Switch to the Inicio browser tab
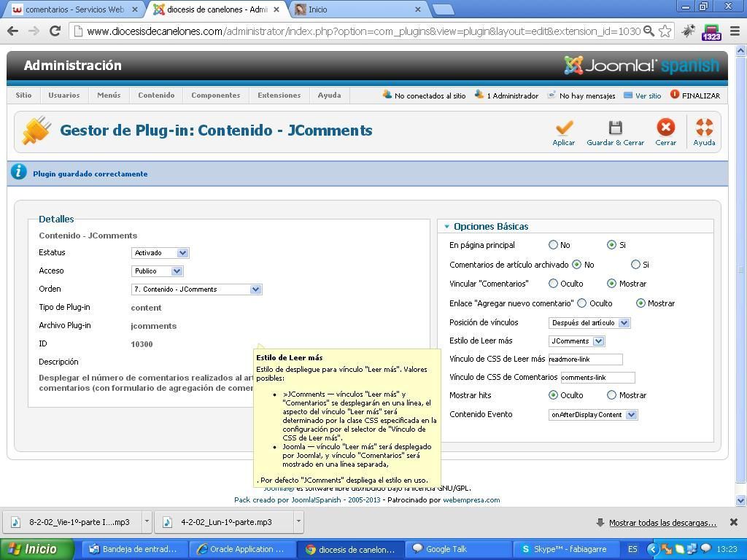 pyautogui.click(x=356, y=9)
